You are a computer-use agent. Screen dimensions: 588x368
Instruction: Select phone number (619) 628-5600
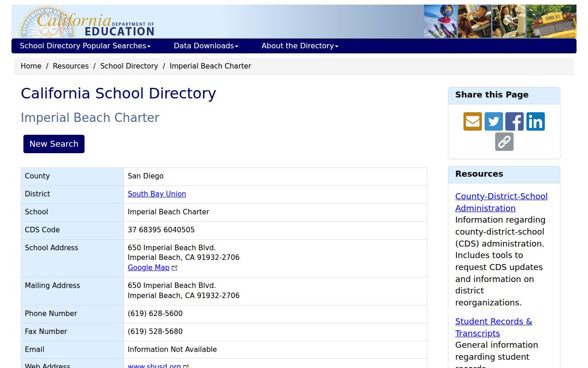point(155,313)
